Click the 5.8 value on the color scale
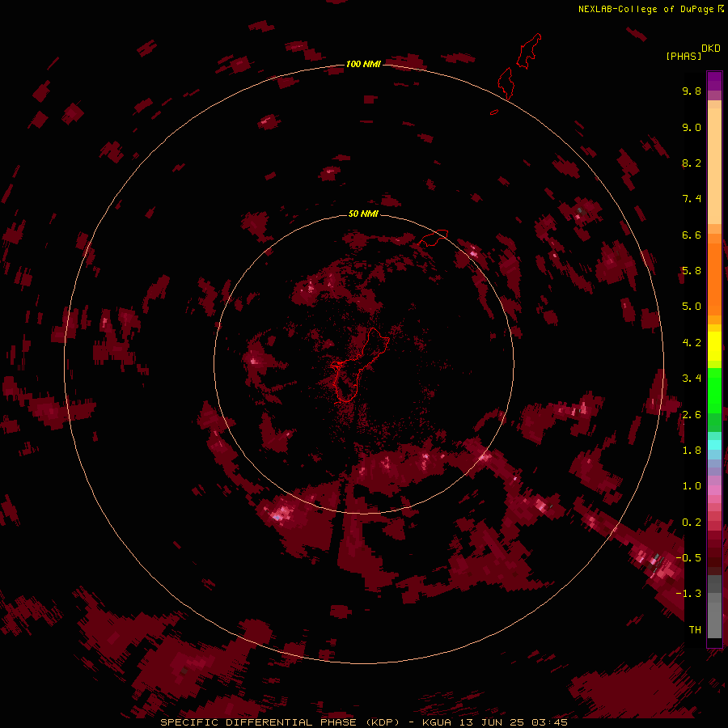Viewport: 728px width, 728px height. 692,270
